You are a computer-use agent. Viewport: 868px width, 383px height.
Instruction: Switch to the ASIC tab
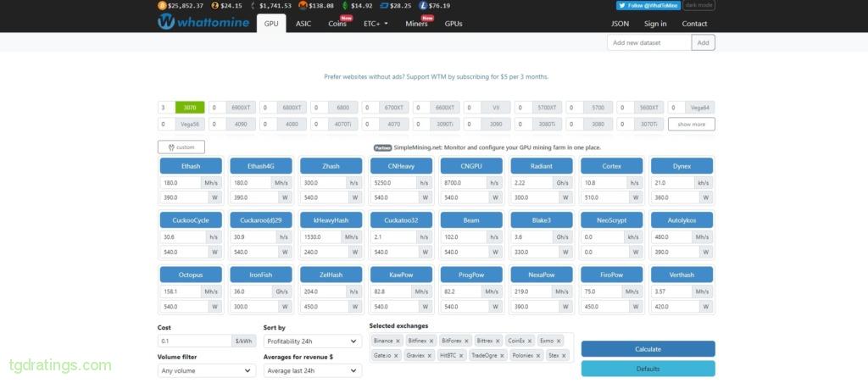pyautogui.click(x=303, y=24)
